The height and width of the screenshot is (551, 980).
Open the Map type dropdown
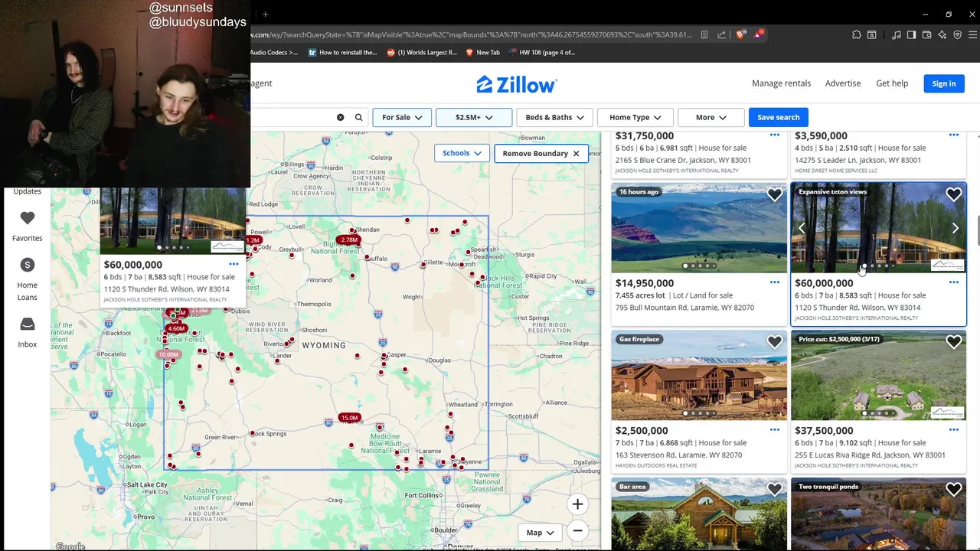tap(540, 533)
